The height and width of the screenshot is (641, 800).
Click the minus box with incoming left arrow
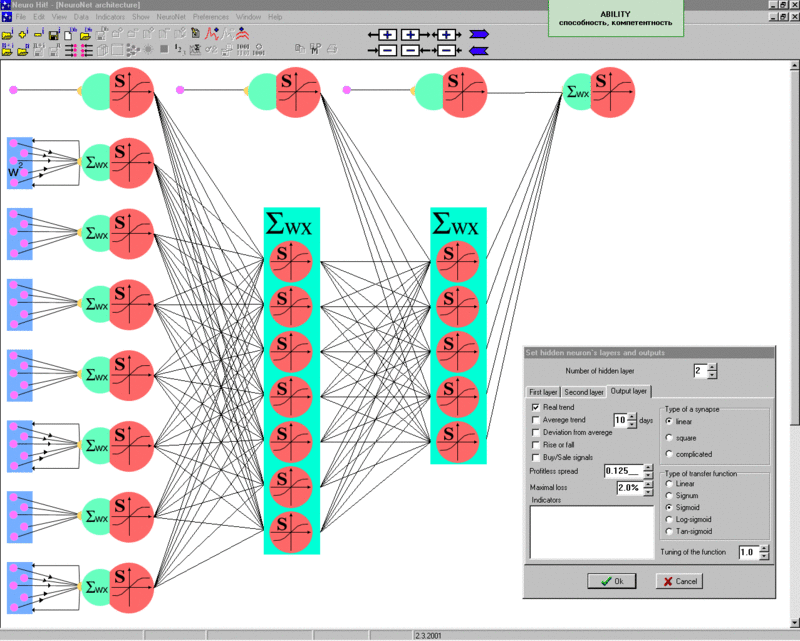383,51
